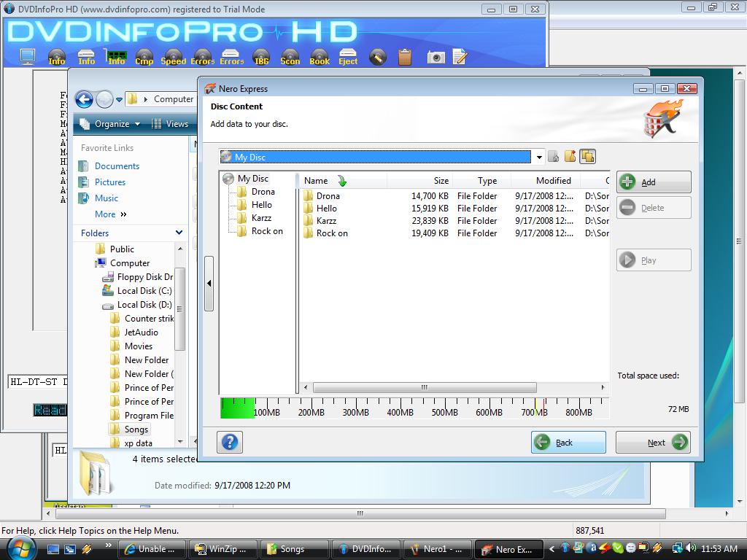
Task: Open Pictures favorite link
Action: (x=110, y=182)
